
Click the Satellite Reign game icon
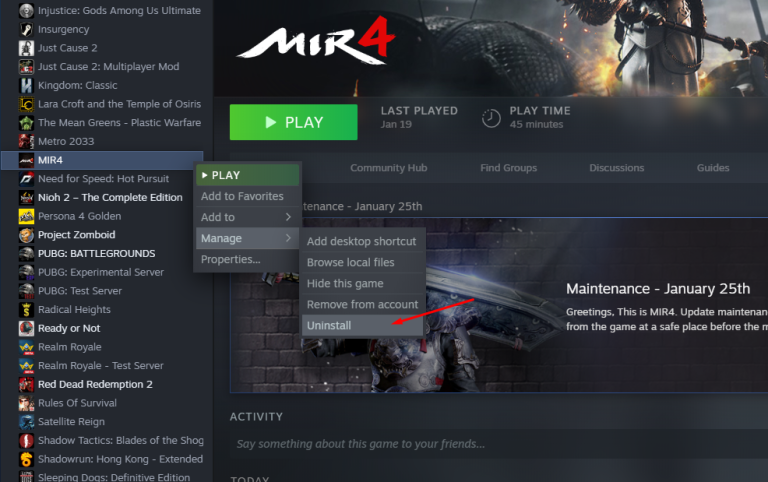26,422
